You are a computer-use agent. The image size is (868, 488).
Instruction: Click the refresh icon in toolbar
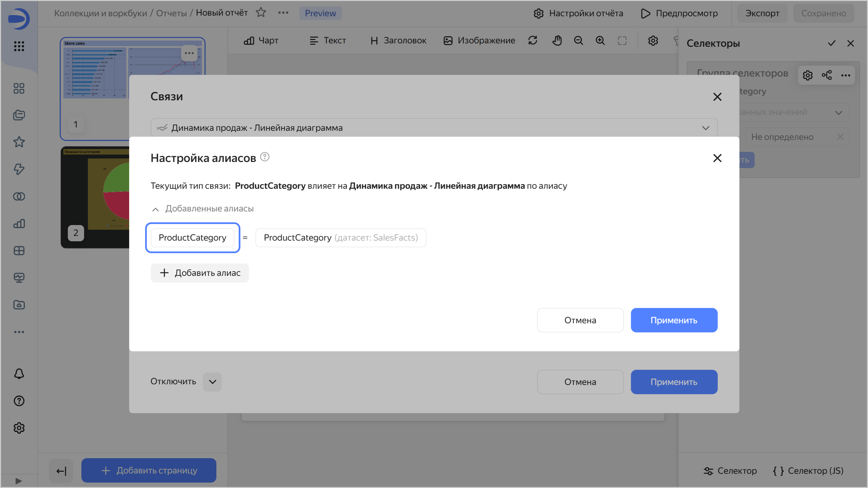click(533, 41)
